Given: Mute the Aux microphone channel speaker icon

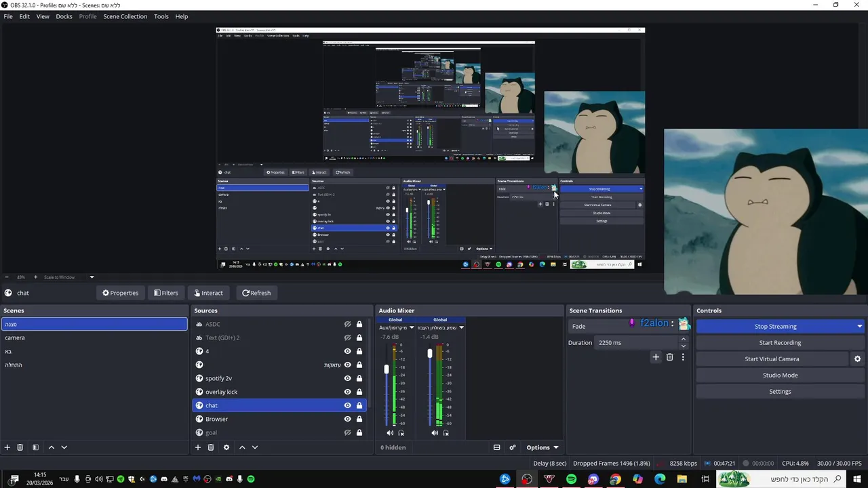Looking at the screenshot, I should coord(390,432).
